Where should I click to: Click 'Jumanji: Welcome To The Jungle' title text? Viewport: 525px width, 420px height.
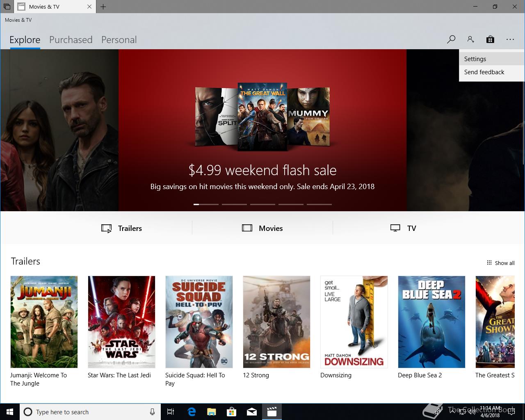point(39,379)
